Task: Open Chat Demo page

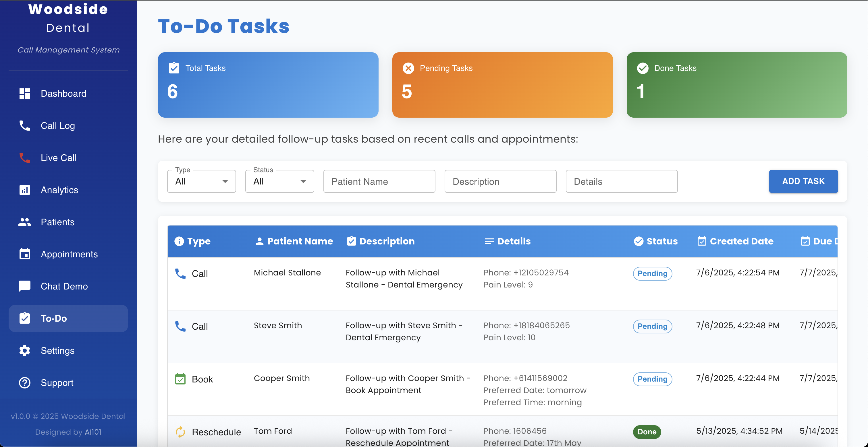Action: tap(68, 286)
